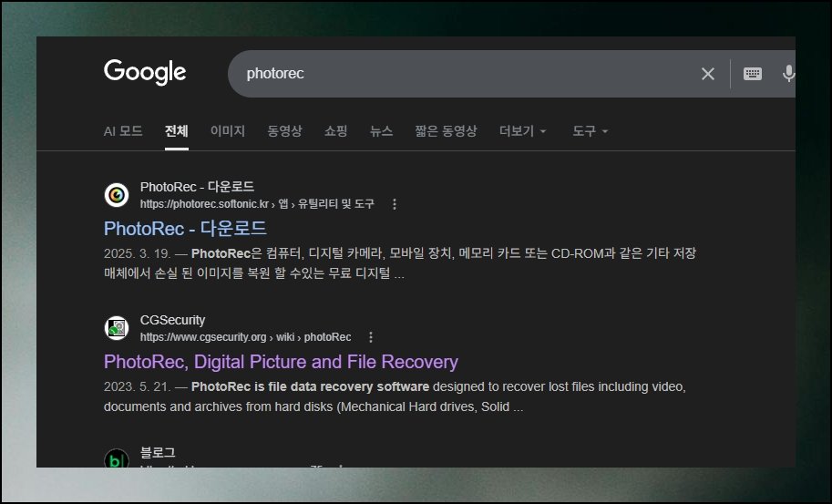Image resolution: width=832 pixels, height=504 pixels.
Task: Open three-dot menu for CGSecurity result
Action: pyautogui.click(x=371, y=337)
